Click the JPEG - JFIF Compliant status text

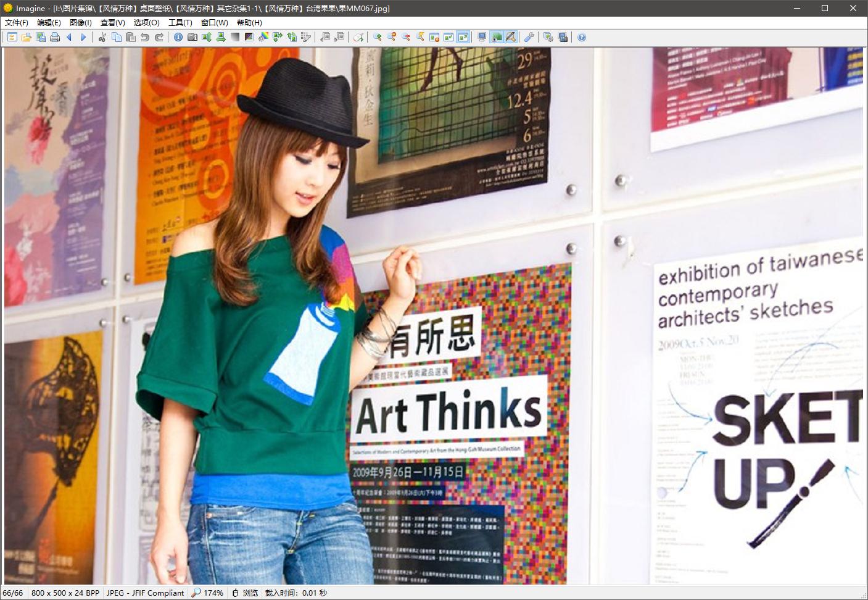point(146,593)
